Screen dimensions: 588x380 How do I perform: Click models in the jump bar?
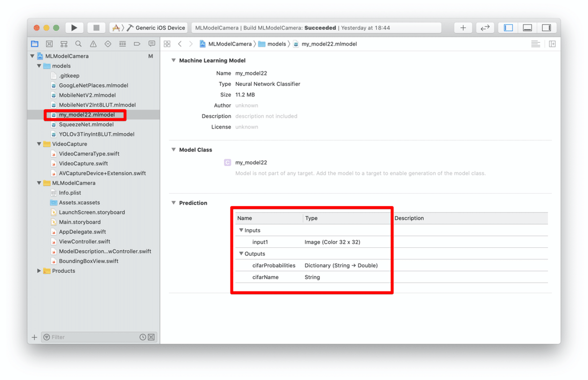click(272, 44)
